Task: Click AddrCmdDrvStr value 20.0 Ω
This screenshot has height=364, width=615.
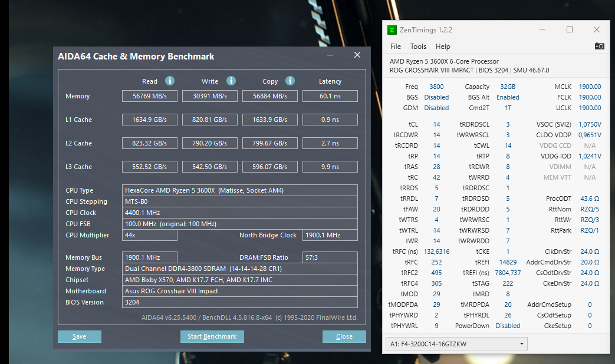Action: 590,262
